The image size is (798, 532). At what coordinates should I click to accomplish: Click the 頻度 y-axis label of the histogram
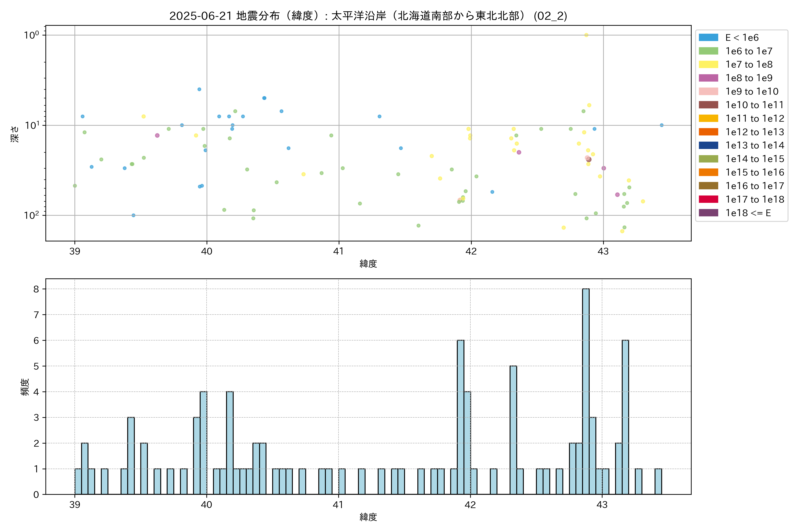pyautogui.click(x=25, y=387)
